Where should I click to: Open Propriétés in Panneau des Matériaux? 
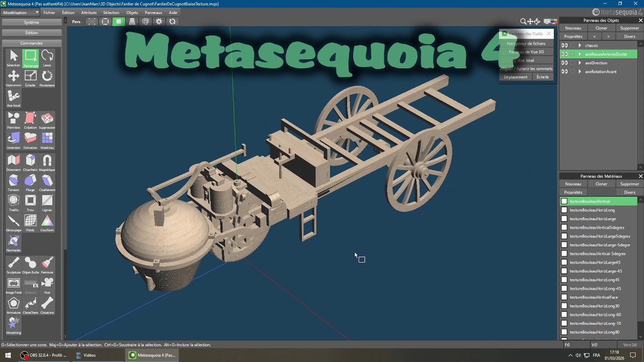coord(573,192)
